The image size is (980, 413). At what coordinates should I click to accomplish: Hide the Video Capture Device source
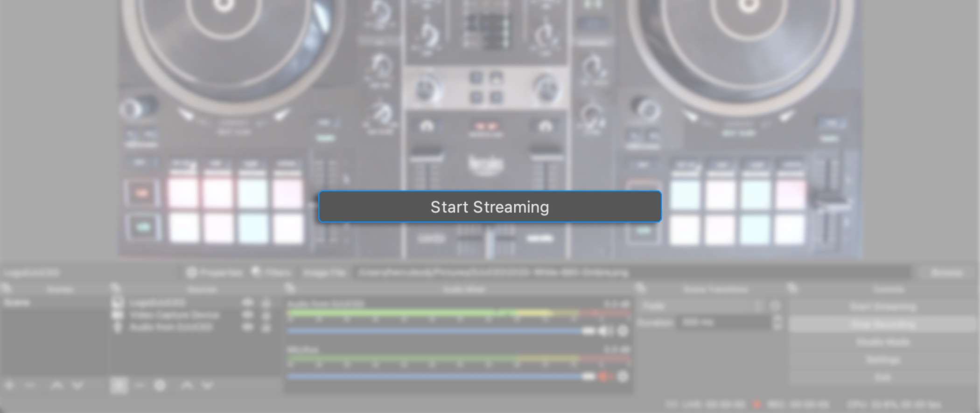pyautogui.click(x=248, y=315)
